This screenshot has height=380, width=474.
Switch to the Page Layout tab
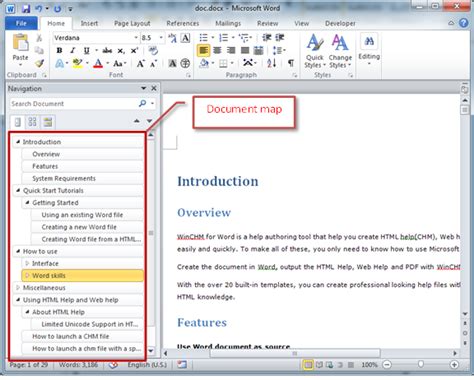click(x=132, y=23)
